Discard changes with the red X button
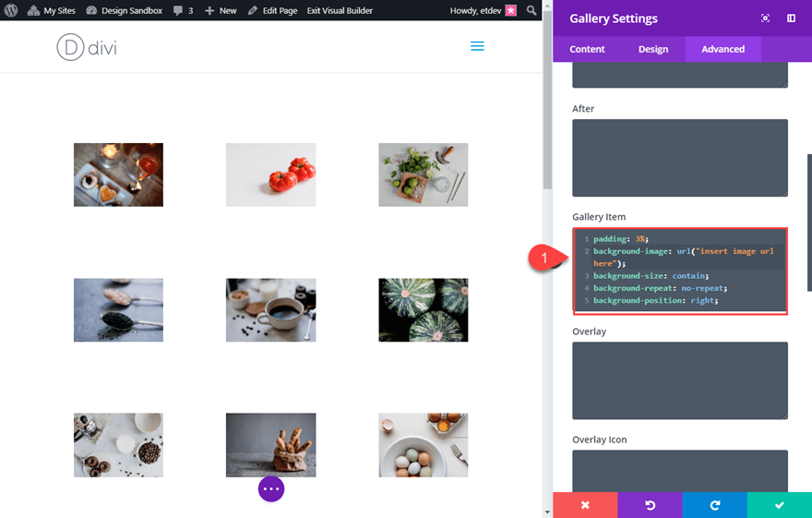This screenshot has height=518, width=812. 585,505
